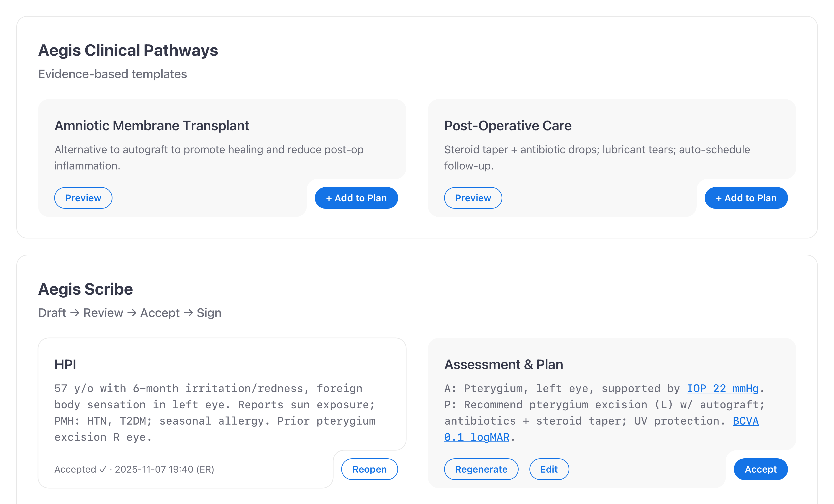834x504 pixels.
Task: Follow the BCVA 0.1 logMAR link
Action: [745, 421]
